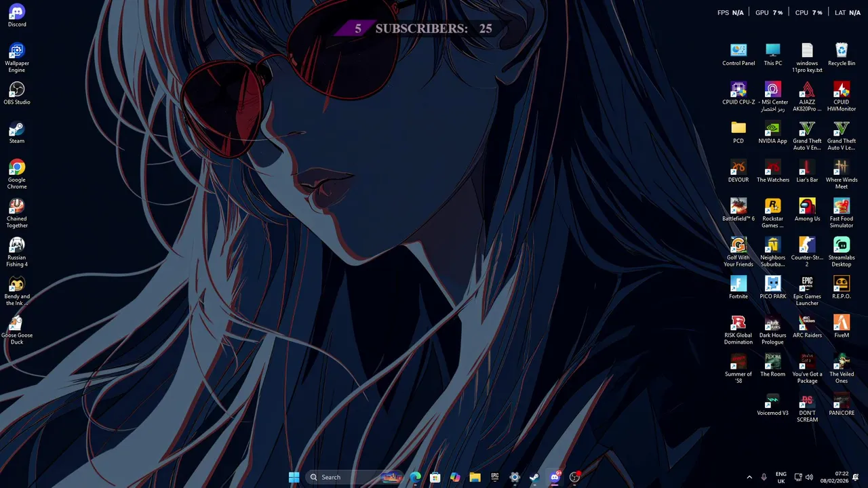Select Streamlabs Desktop shortcut
The image size is (868, 488).
(x=842, y=251)
